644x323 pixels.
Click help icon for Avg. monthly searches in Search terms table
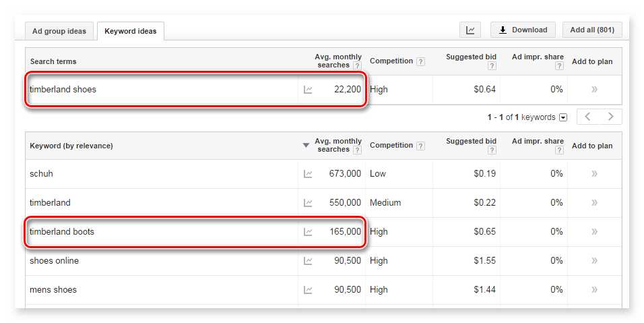point(357,66)
